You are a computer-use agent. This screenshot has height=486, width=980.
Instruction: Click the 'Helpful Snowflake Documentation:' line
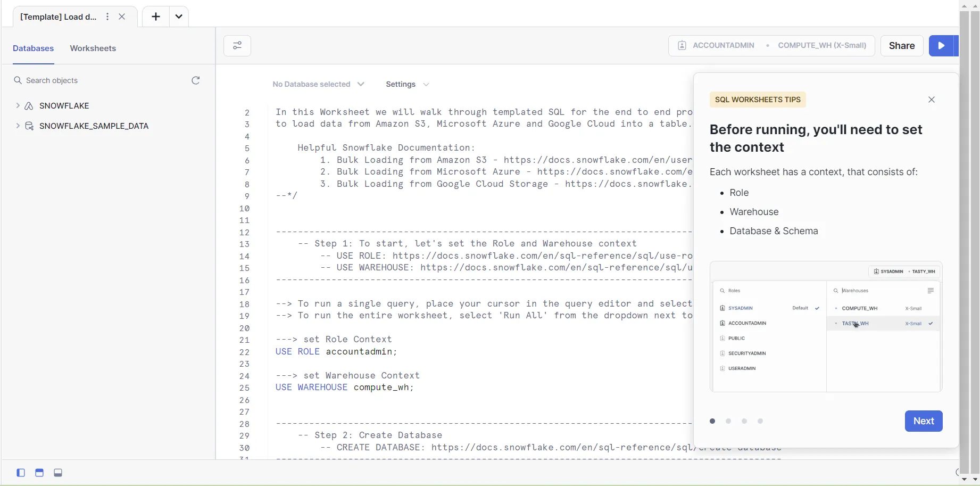[386, 148]
